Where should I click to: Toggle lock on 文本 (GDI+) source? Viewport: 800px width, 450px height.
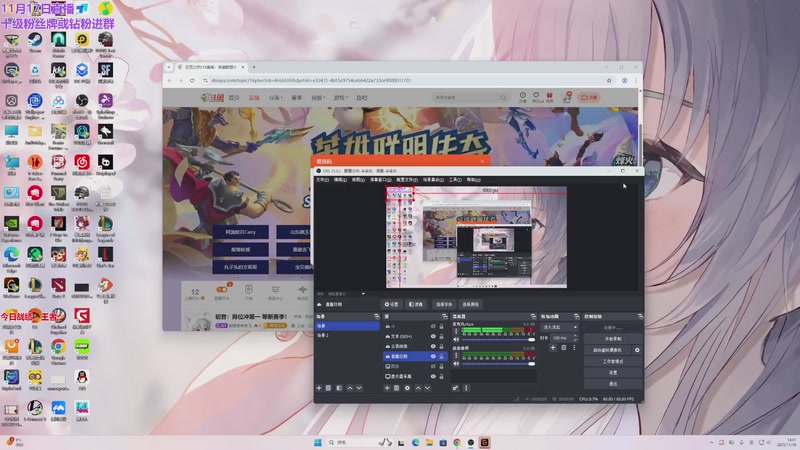point(441,337)
